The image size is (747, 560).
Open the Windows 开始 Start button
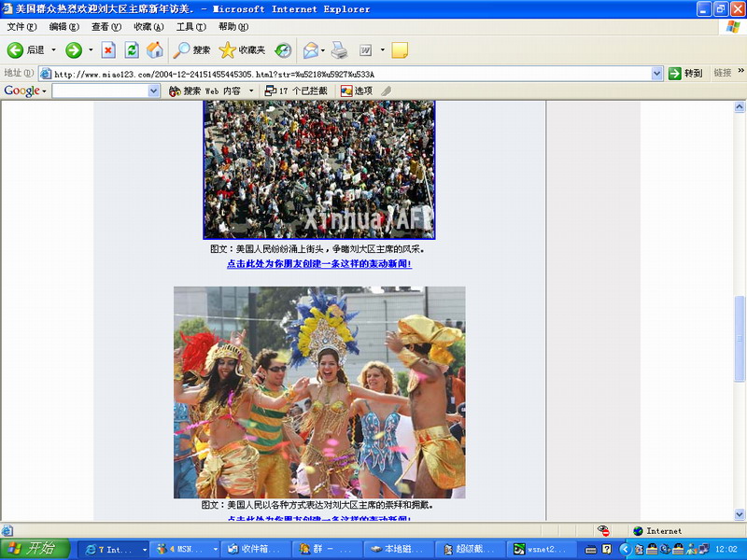coord(35,549)
